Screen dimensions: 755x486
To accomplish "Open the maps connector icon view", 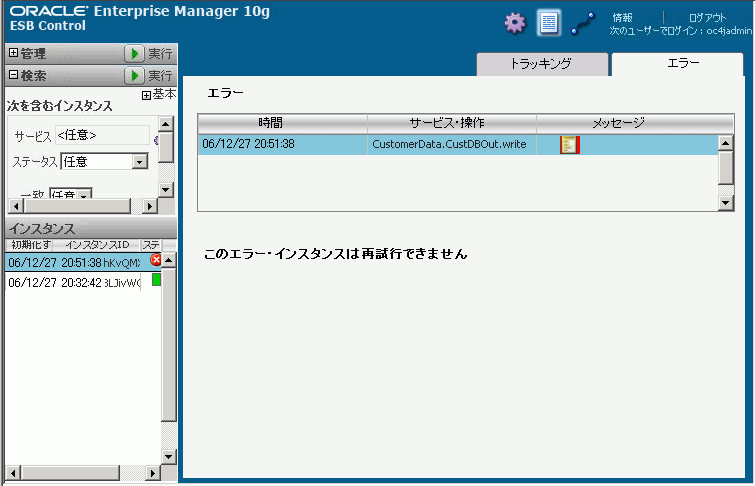I will point(583,24).
